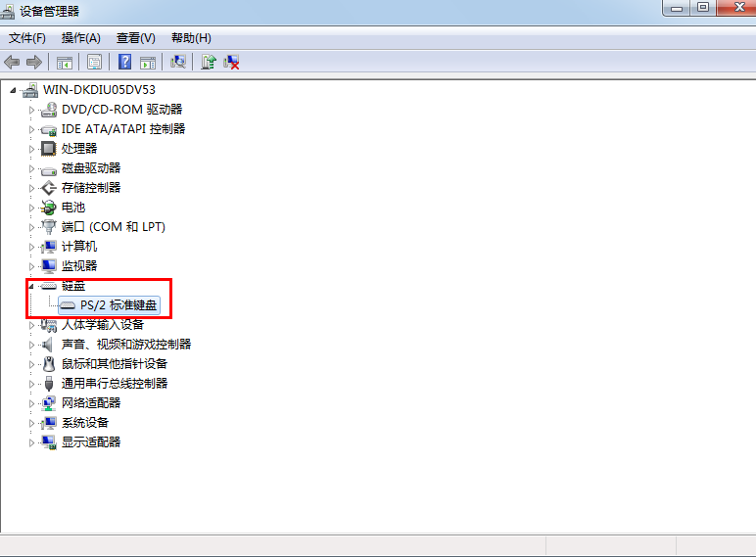Viewport: 756px width, 557px height.
Task: Click the 声音、视频和游戏控制器 label
Action: coord(126,345)
